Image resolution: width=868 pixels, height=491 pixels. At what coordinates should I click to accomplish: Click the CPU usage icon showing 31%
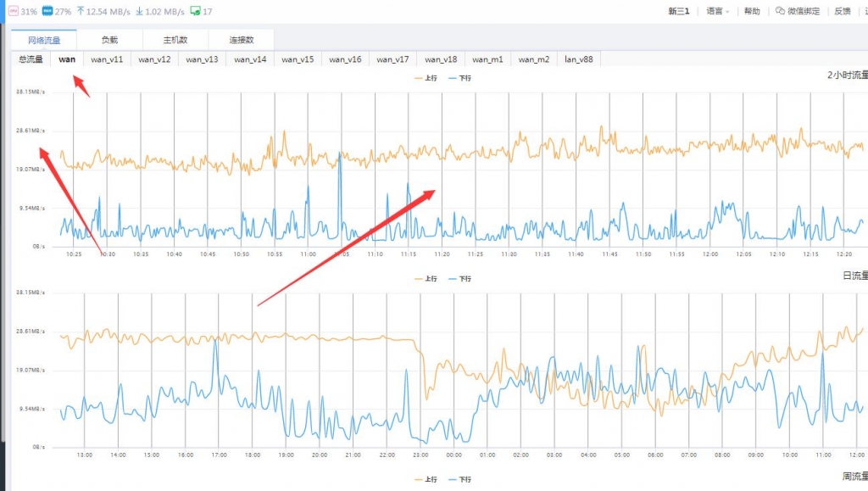(x=14, y=10)
